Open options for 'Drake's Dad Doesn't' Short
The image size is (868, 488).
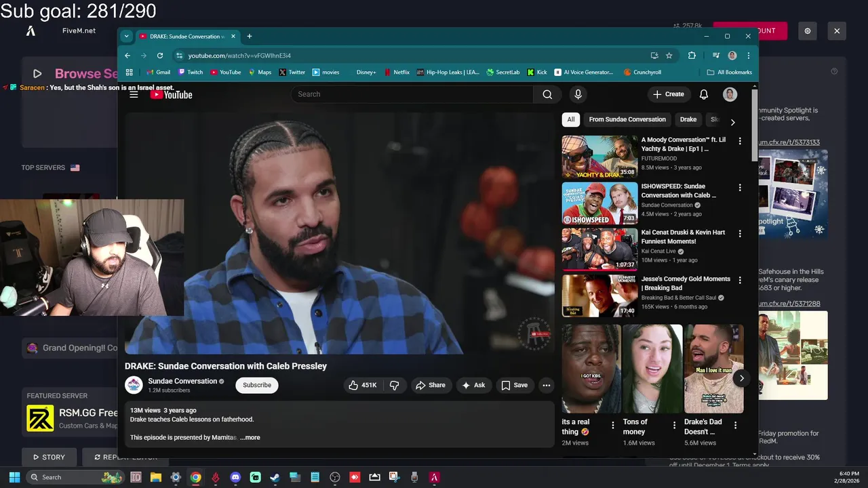[x=736, y=426]
